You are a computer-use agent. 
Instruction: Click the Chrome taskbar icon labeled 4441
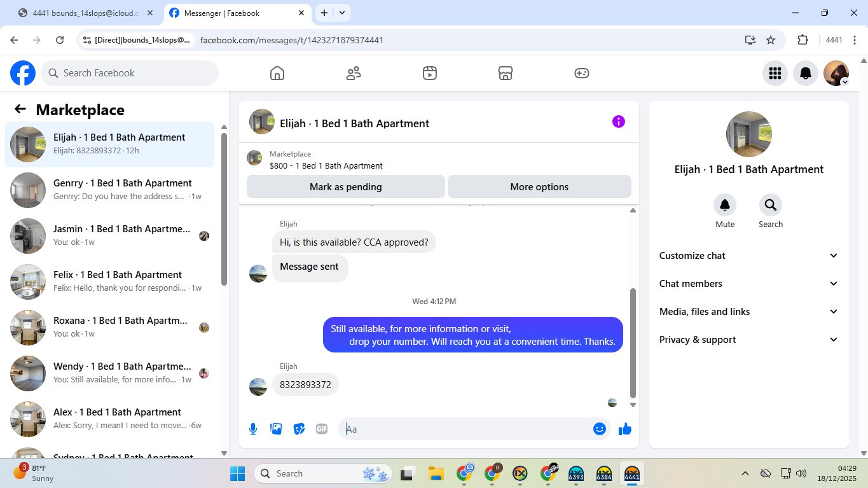(x=631, y=473)
